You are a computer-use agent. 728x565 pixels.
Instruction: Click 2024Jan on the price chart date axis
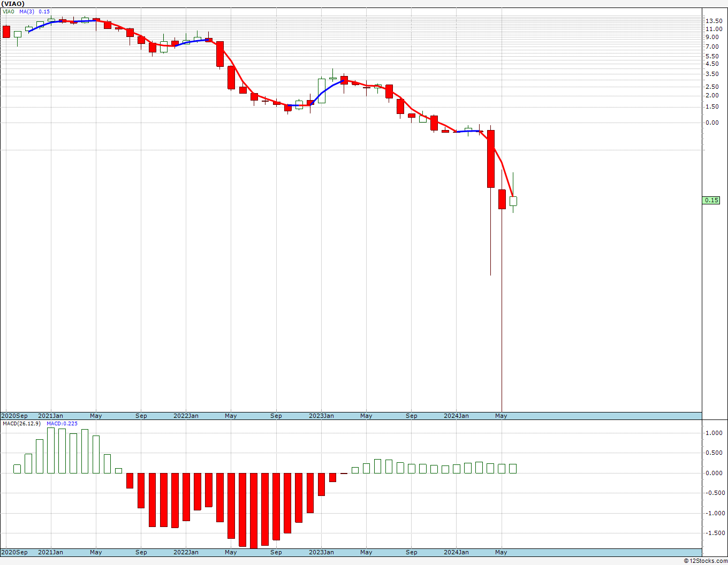pyautogui.click(x=456, y=416)
